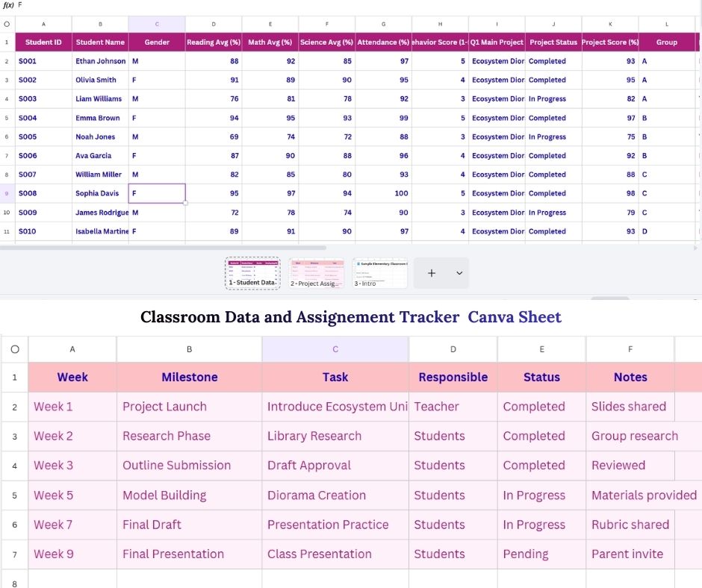
Task: Select column F header in the bottom sheet
Action: coord(630,349)
